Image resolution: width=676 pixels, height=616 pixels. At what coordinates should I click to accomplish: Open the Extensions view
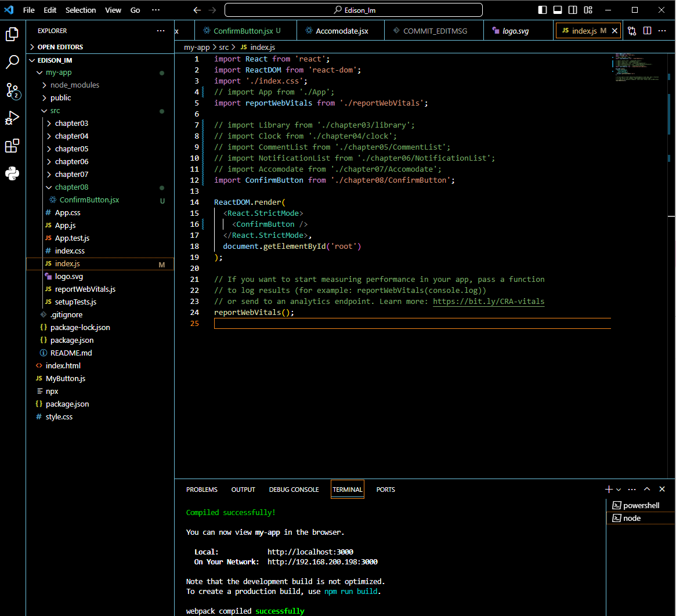12,146
